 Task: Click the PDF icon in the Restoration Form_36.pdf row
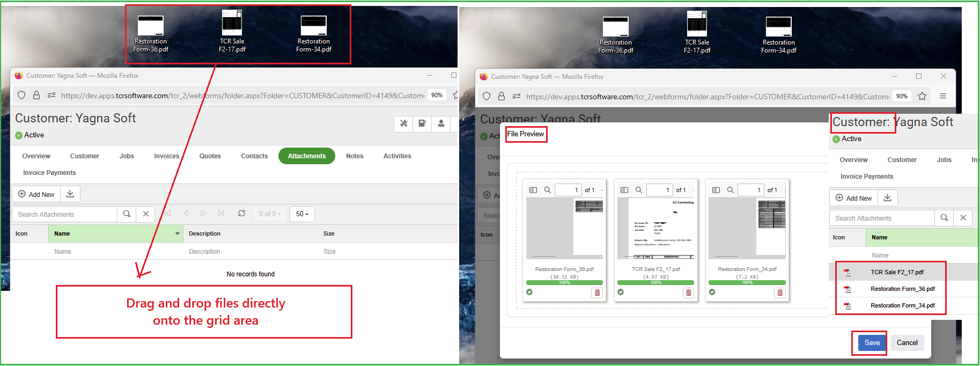pos(848,289)
